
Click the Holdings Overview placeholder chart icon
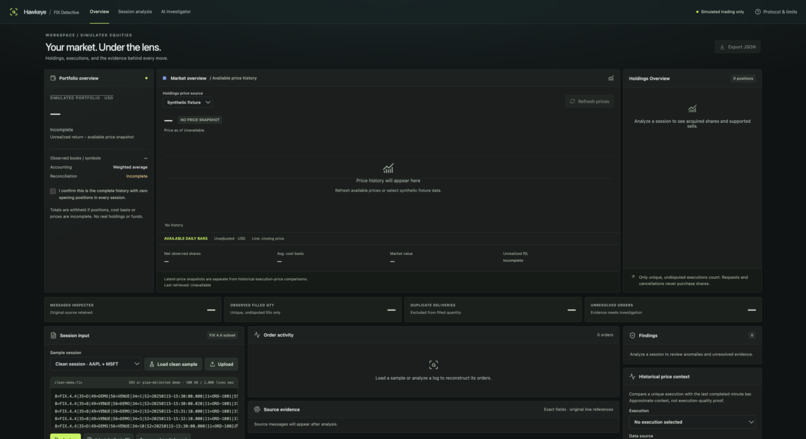(692, 108)
